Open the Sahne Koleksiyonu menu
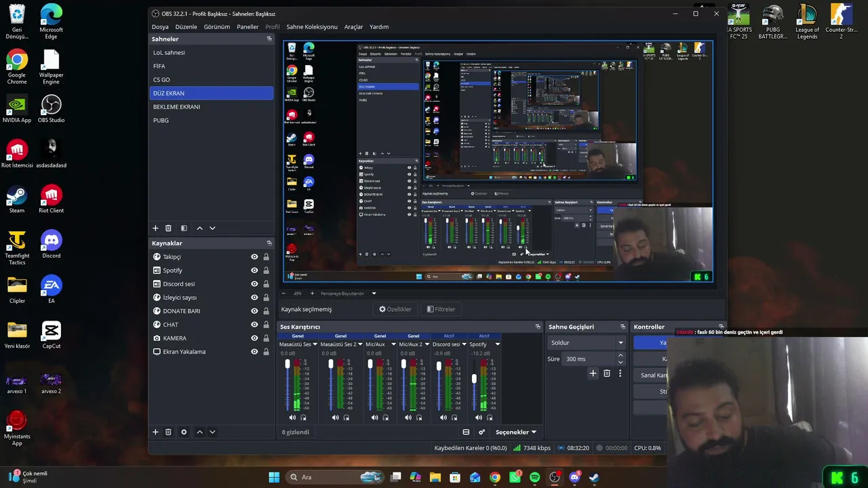This screenshot has width=868, height=488. pos(312,27)
